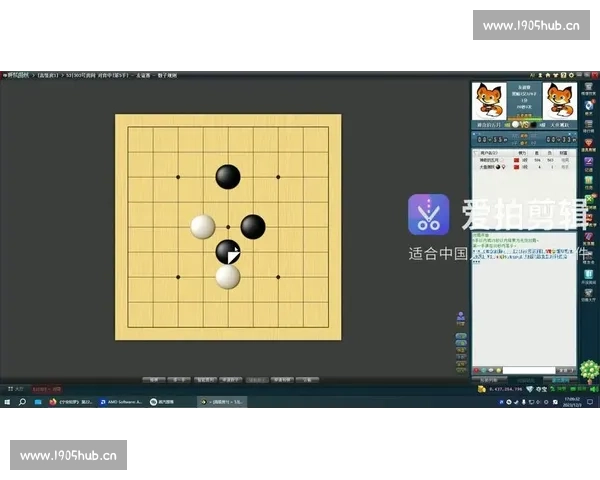
Task: Open the purple game record notepad icon
Action: 589,162
